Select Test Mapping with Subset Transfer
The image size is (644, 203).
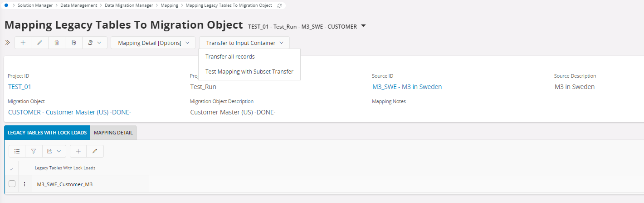point(249,71)
